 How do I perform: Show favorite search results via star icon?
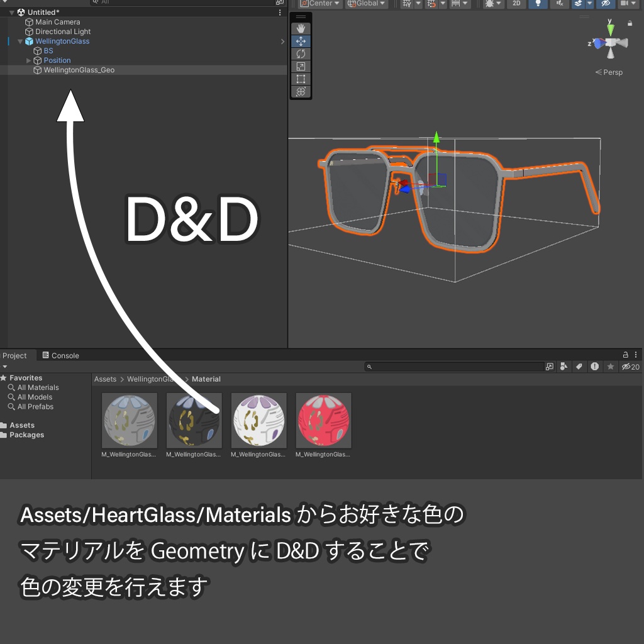610,366
